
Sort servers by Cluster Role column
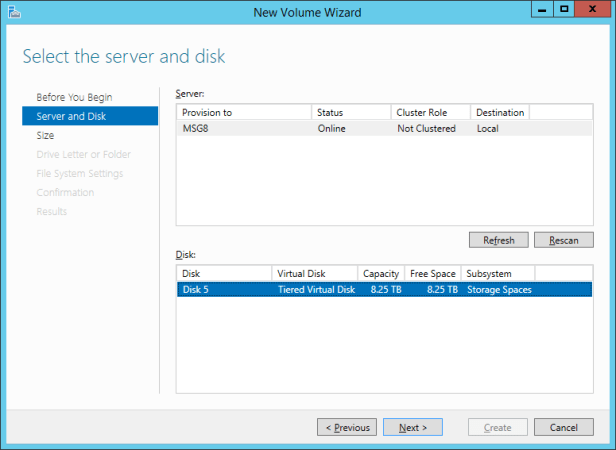[x=430, y=112]
